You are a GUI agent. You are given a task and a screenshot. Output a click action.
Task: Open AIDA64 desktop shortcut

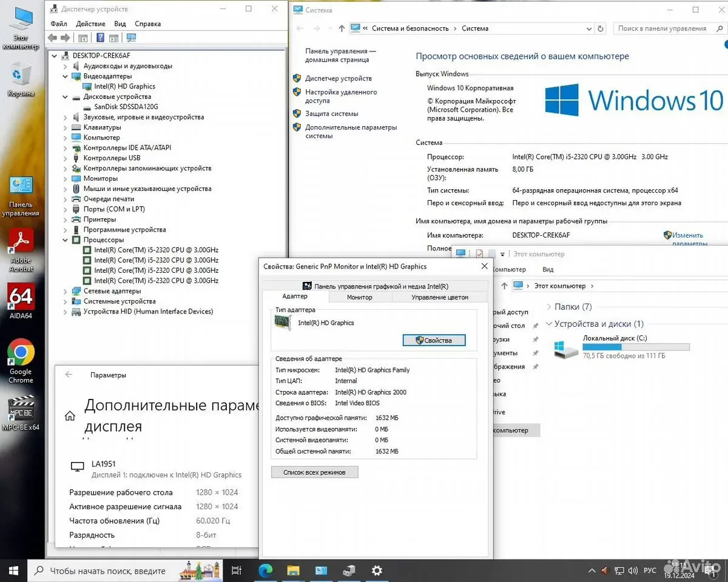[21, 301]
